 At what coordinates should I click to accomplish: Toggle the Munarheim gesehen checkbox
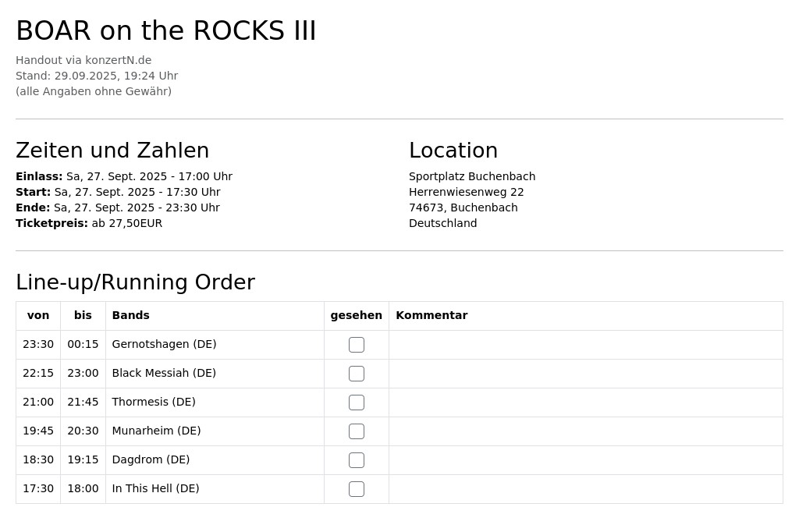[x=356, y=431]
